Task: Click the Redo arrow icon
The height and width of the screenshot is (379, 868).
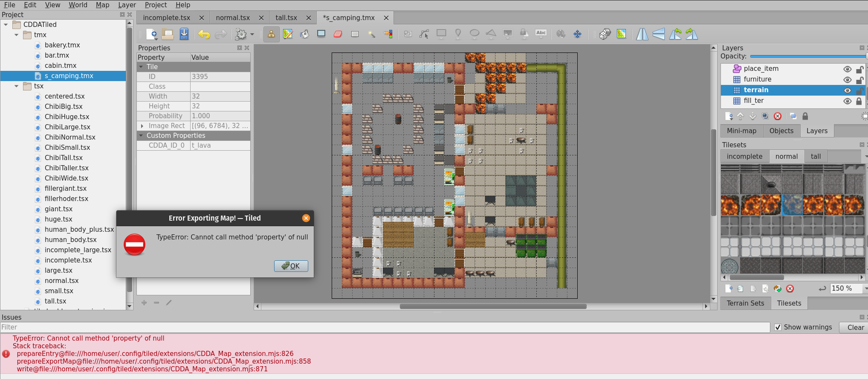Action: coord(221,34)
